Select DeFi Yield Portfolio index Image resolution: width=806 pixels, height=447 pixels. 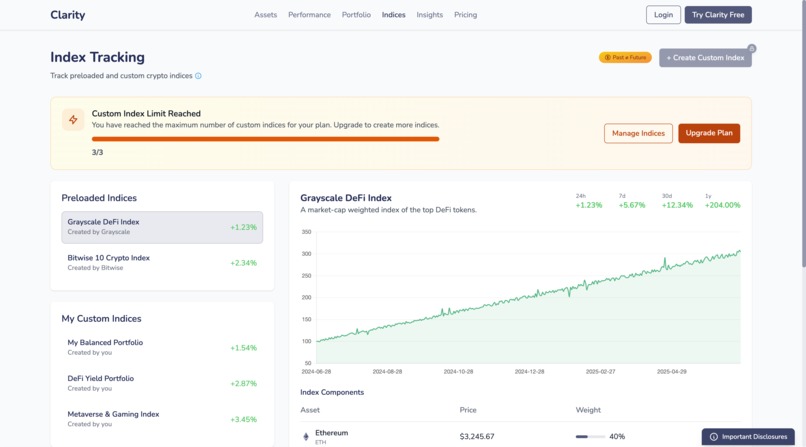162,383
